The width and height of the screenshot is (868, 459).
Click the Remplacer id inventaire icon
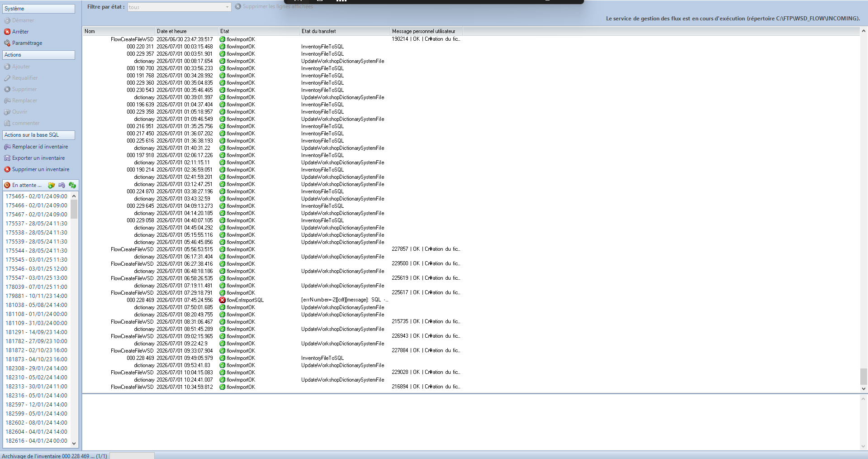(x=7, y=147)
